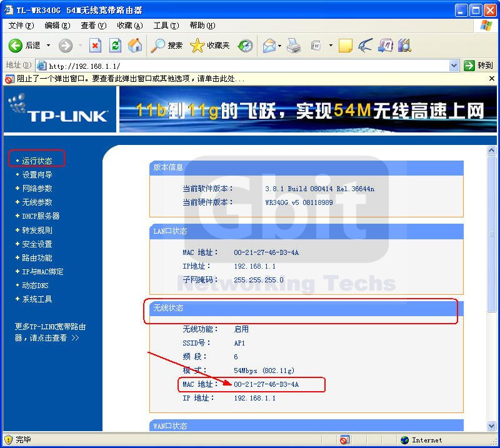Click the 转到 Go button
This screenshot has width=500, height=448.
(479, 66)
